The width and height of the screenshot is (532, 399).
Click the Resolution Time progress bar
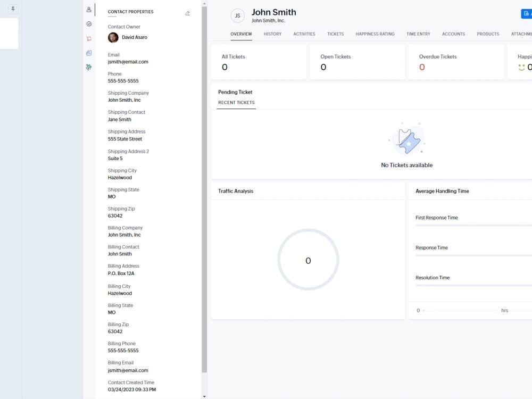[473, 285]
